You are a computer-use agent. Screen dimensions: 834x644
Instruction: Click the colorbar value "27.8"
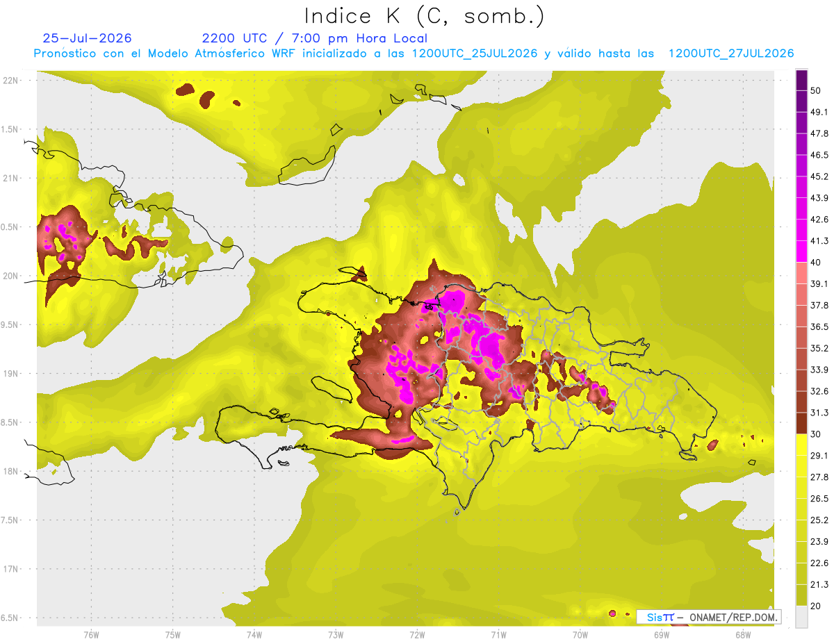pos(819,477)
